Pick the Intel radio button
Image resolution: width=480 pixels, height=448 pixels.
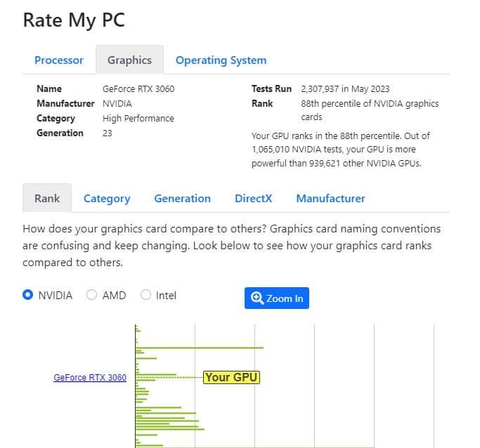(145, 295)
